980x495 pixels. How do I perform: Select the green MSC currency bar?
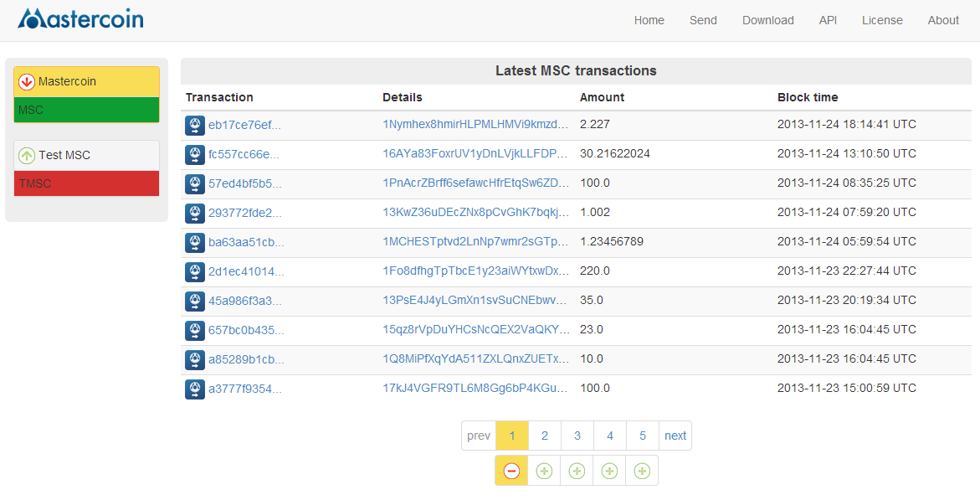tap(86, 110)
